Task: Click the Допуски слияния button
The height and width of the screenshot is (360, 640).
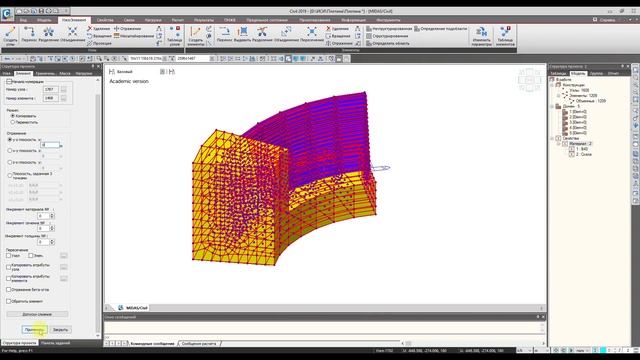Action: [x=37, y=314]
